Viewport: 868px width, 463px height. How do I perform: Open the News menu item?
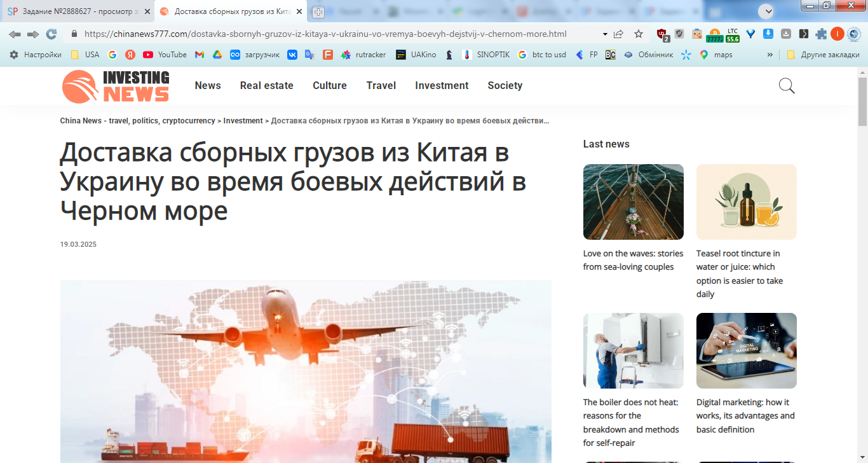click(x=208, y=85)
